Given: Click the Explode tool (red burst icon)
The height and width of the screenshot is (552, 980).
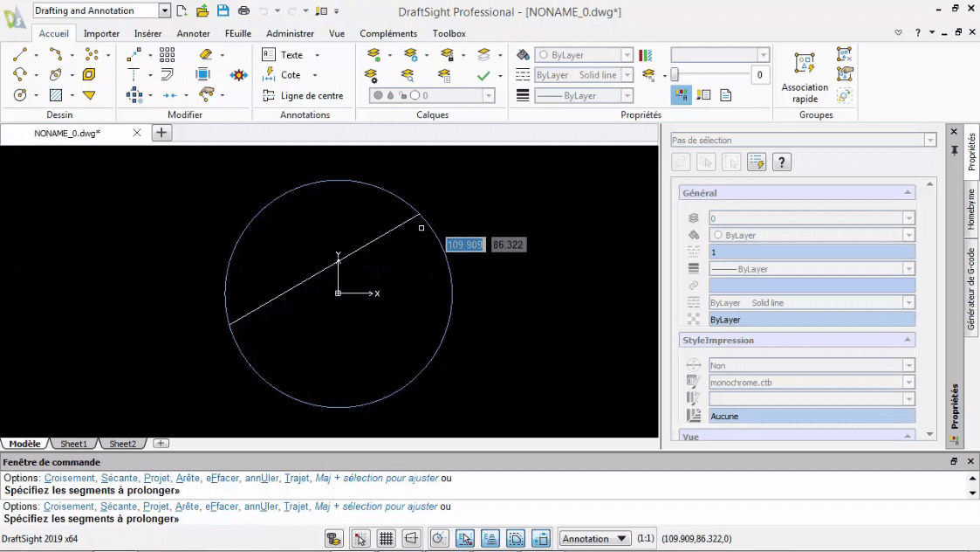Looking at the screenshot, I should pos(239,75).
